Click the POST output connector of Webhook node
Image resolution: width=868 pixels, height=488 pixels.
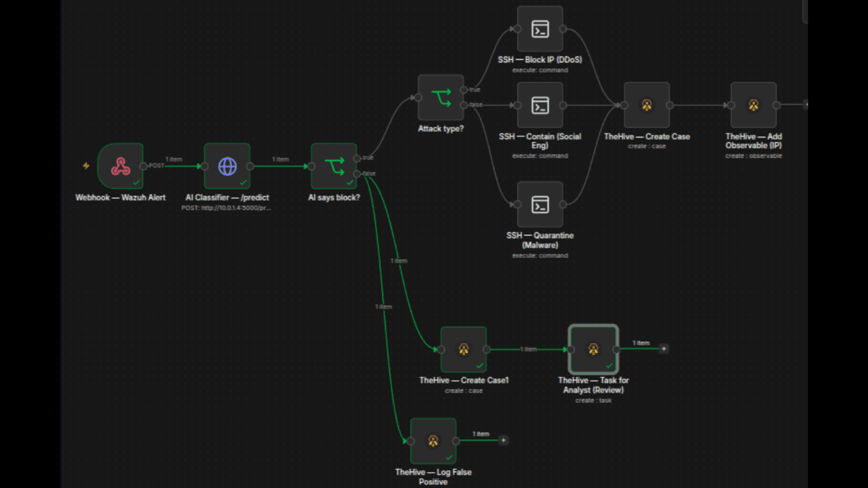click(x=143, y=166)
